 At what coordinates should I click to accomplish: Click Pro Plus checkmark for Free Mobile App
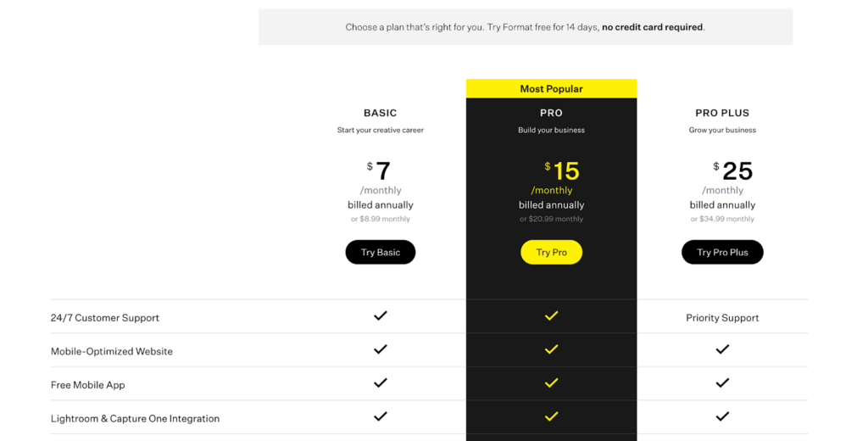coord(722,383)
